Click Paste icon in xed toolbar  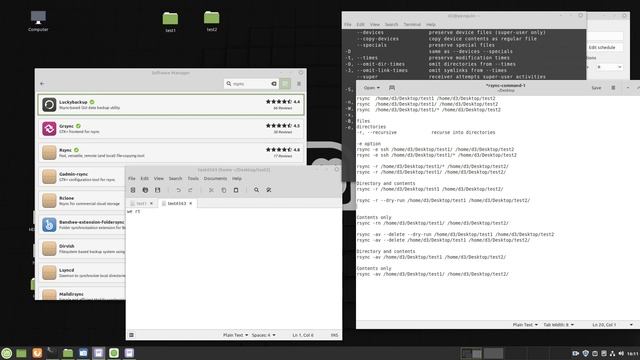point(236,190)
